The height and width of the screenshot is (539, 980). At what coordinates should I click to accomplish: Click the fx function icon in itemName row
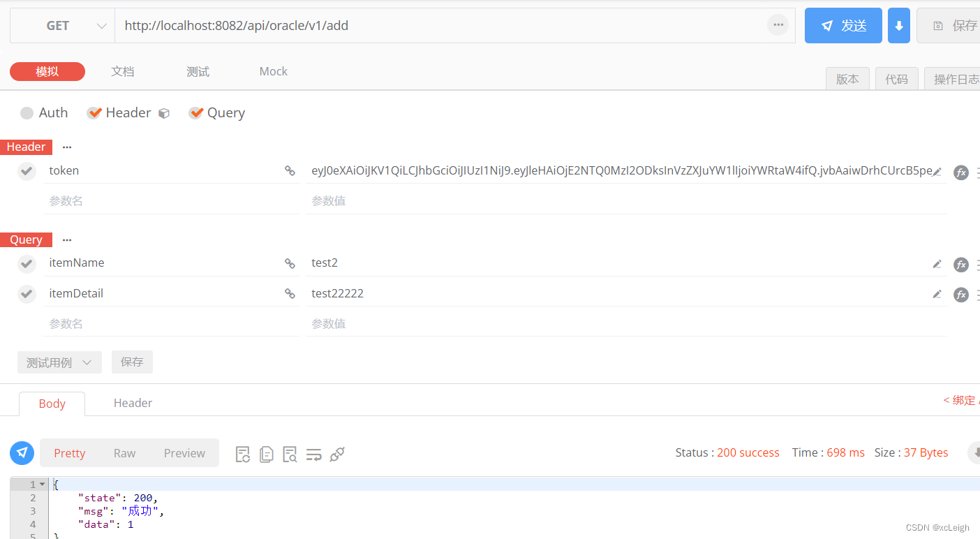[961, 265]
